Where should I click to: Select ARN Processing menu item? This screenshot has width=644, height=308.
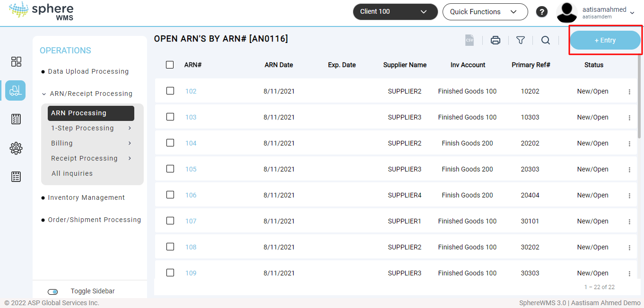point(91,113)
